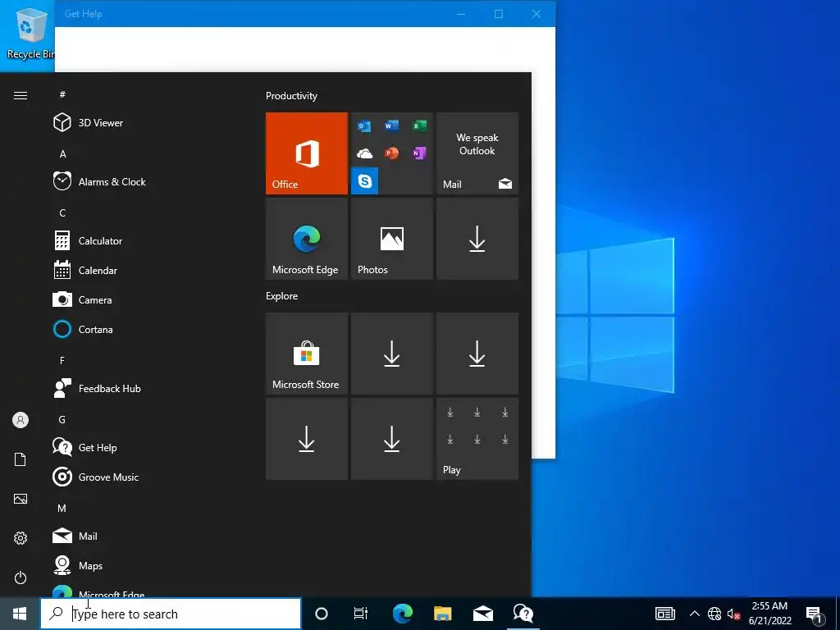
Task: Launch the Microsoft Edge tile
Action: [x=307, y=239]
